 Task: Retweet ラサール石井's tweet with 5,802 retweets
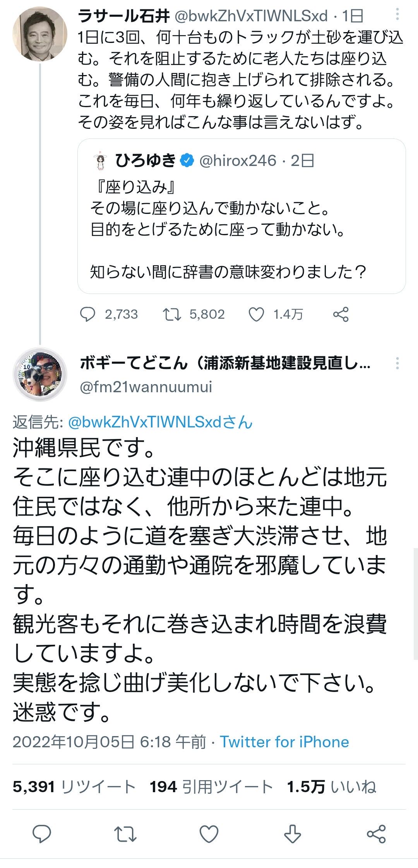(x=172, y=314)
